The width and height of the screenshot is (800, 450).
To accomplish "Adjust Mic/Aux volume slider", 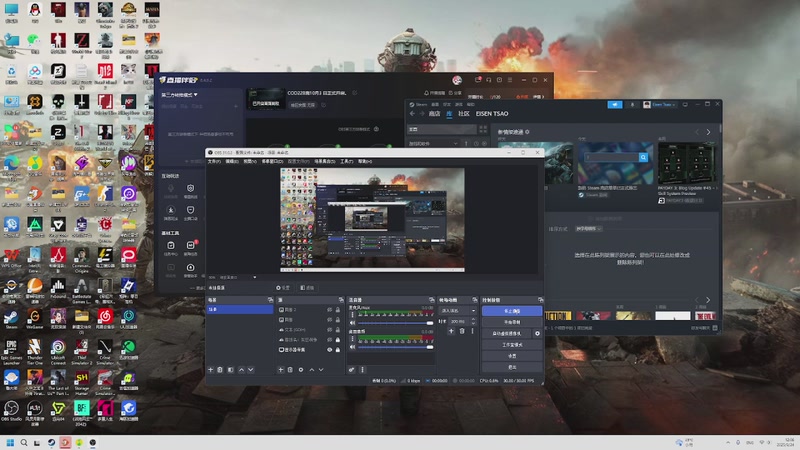I will coord(396,323).
